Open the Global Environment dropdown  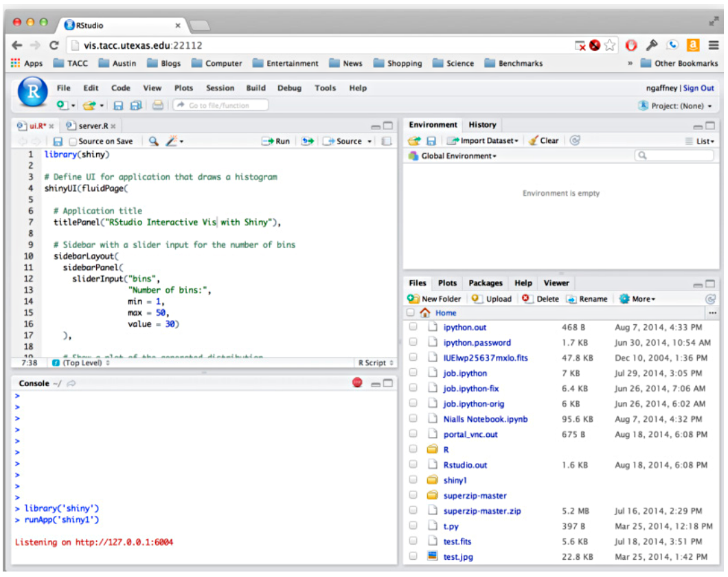453,156
